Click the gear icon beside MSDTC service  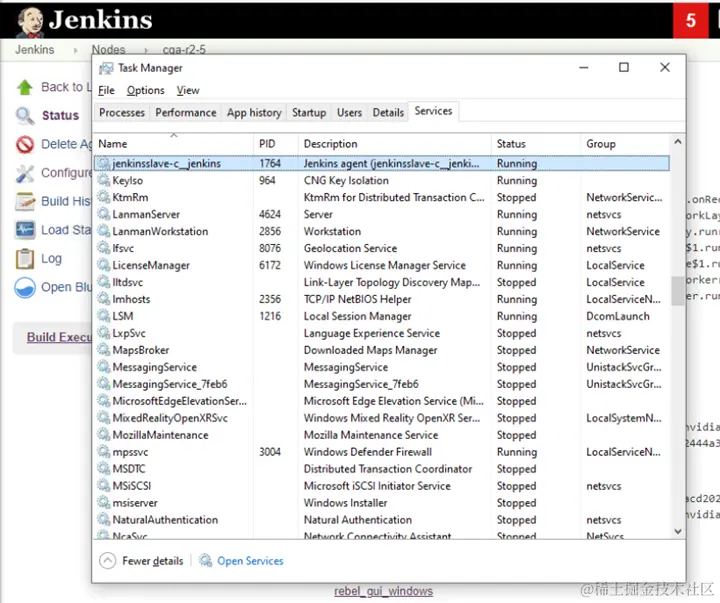coord(104,468)
